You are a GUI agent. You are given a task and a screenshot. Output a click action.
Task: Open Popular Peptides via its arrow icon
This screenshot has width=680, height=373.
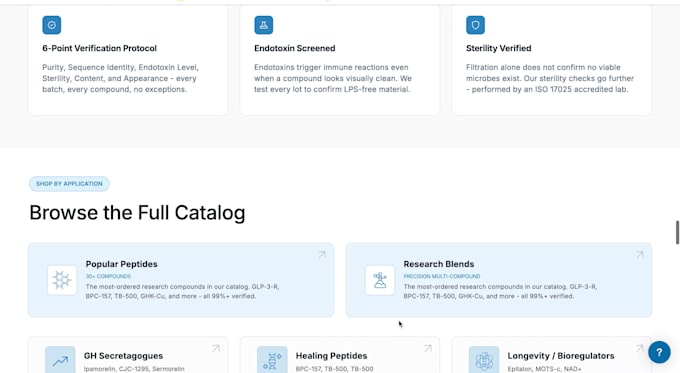321,255
